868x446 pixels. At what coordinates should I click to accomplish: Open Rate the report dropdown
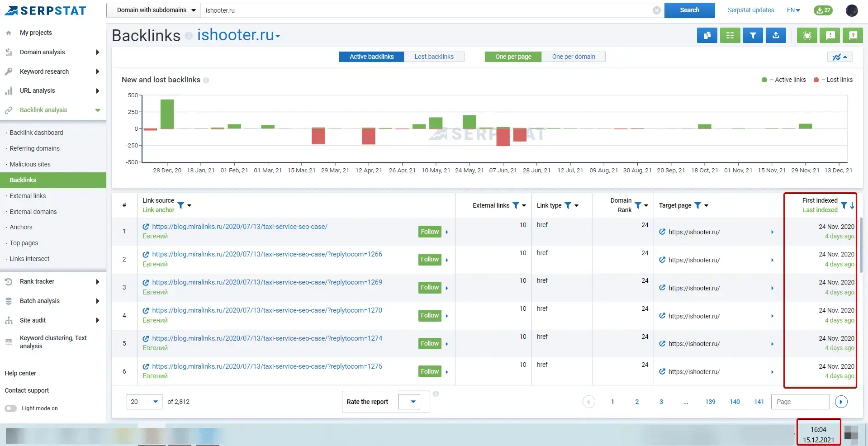(x=409, y=402)
